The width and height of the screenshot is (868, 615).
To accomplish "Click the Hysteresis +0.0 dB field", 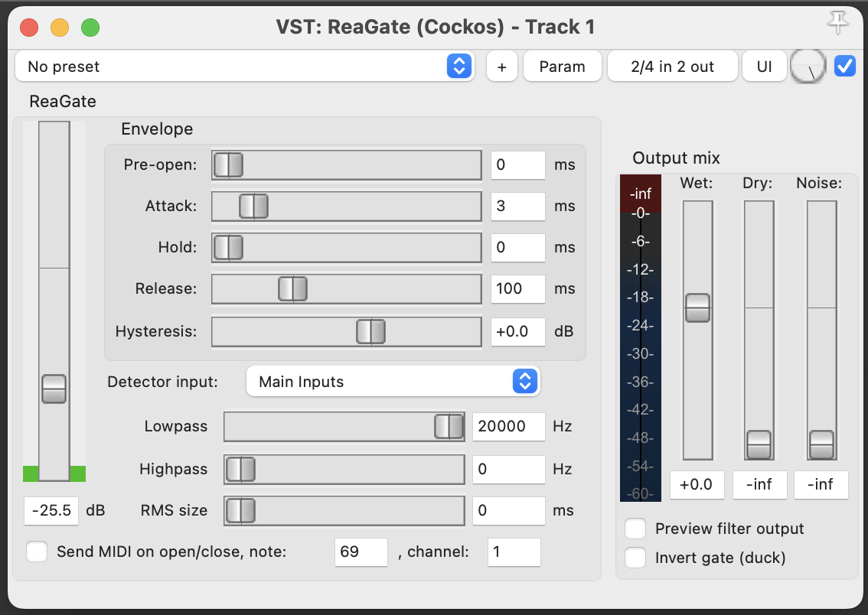I will 517,332.
